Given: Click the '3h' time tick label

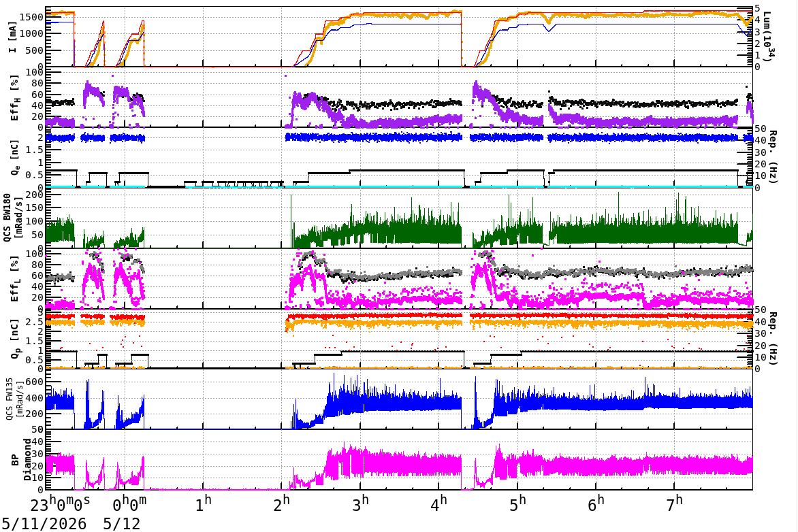Looking at the screenshot, I should pyautogui.click(x=360, y=504).
